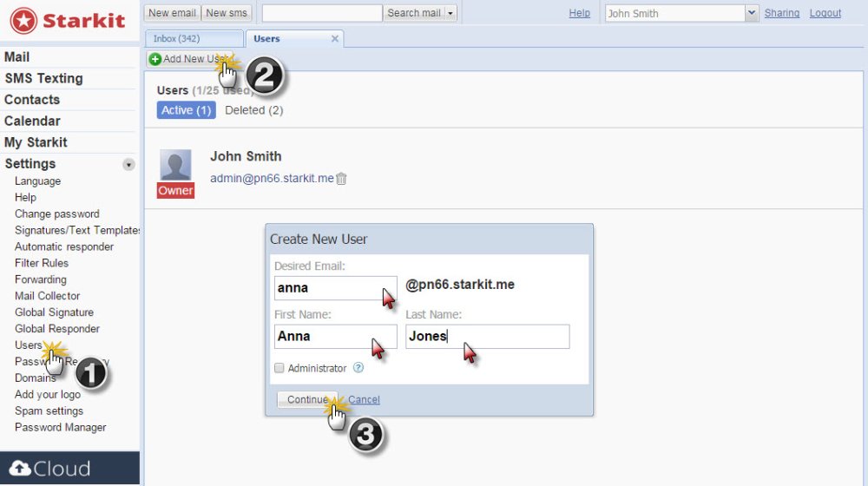Open Change password settings
Screen dimensions: 868x486
[x=57, y=213]
